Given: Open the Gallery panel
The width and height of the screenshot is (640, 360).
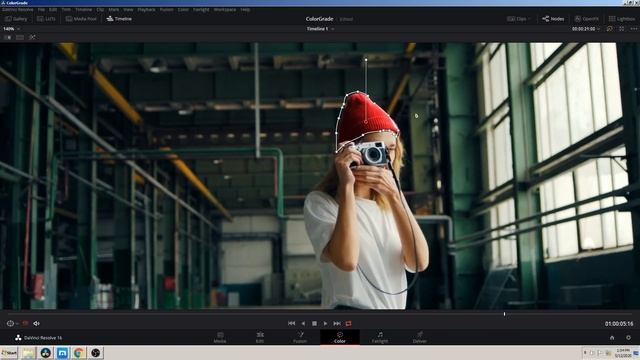Looking at the screenshot, I should [x=16, y=19].
